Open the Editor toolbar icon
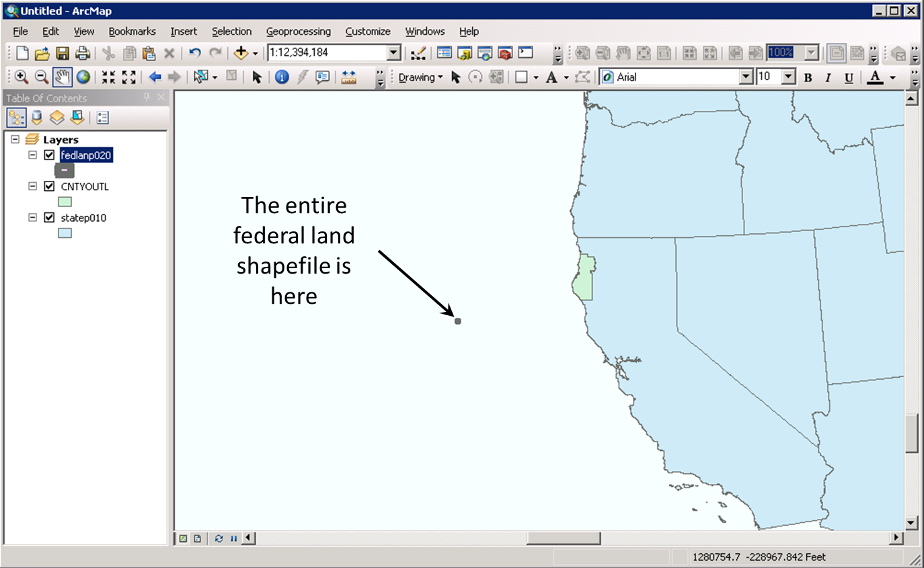The height and width of the screenshot is (568, 924). click(418, 52)
